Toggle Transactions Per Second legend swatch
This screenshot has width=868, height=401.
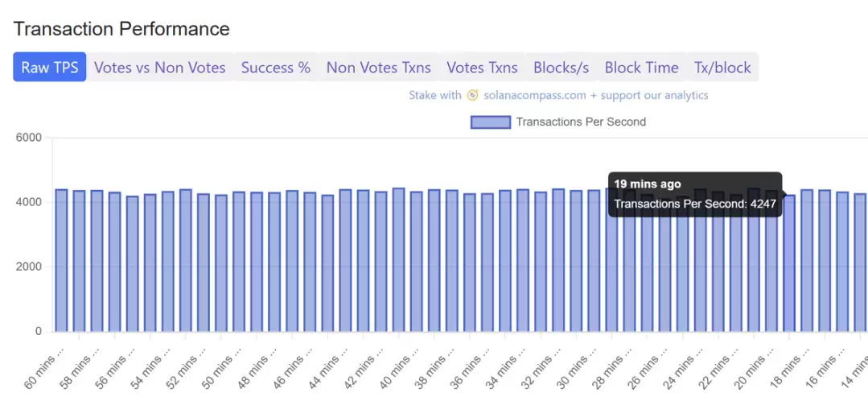[490, 122]
